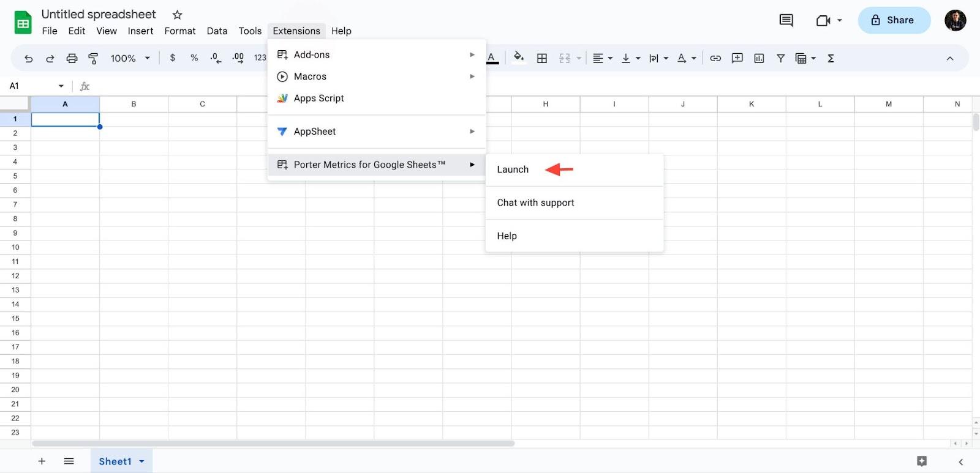Open comment history icon
Image resolution: width=980 pixels, height=473 pixels.
(x=786, y=20)
